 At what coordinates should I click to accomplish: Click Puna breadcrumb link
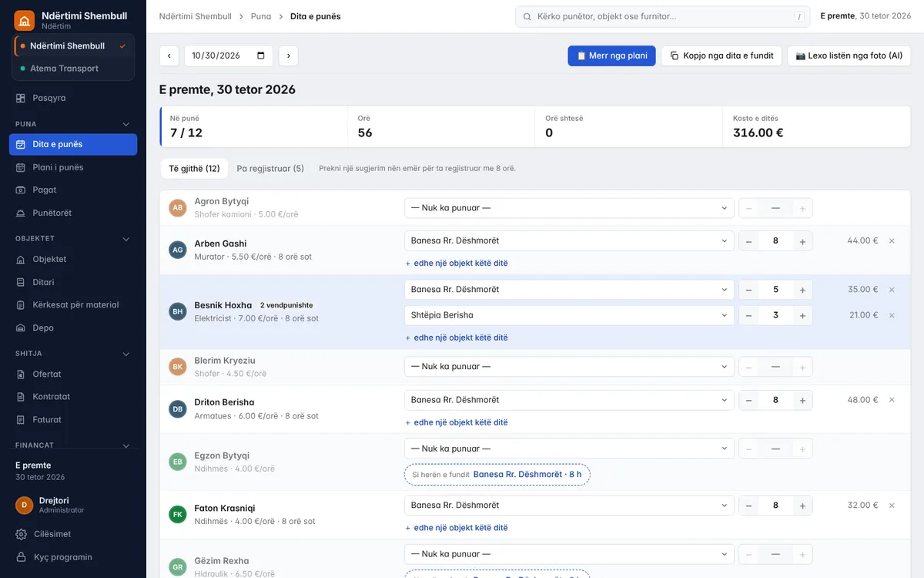[261, 16]
